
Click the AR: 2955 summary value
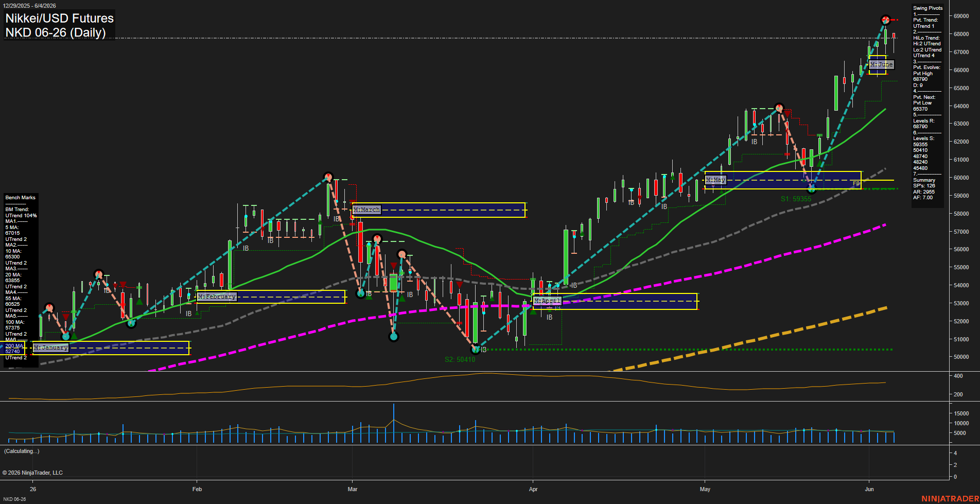(x=924, y=192)
